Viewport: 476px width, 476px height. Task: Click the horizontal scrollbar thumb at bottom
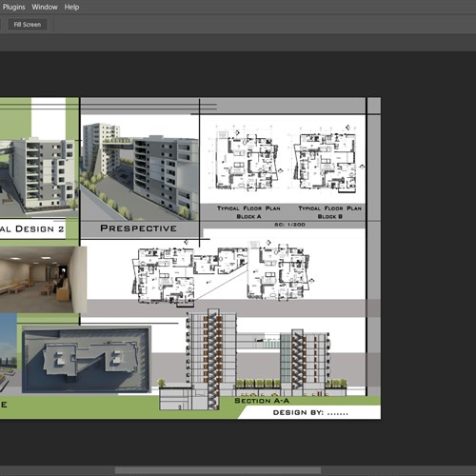point(218,470)
